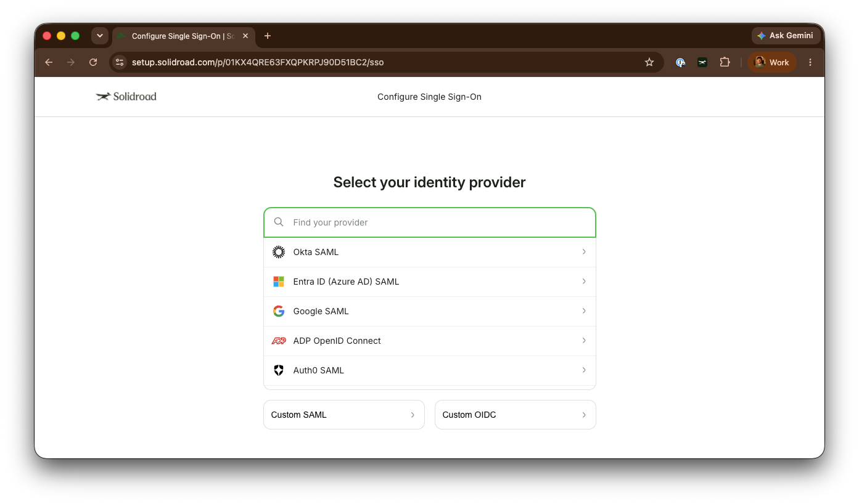Select the Auth0 SAML label
This screenshot has height=504, width=859.
tap(318, 370)
